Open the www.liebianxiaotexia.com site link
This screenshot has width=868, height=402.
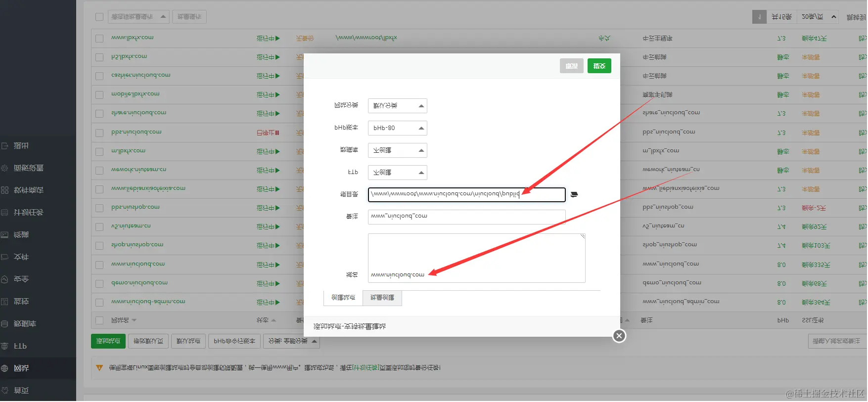[148, 188]
